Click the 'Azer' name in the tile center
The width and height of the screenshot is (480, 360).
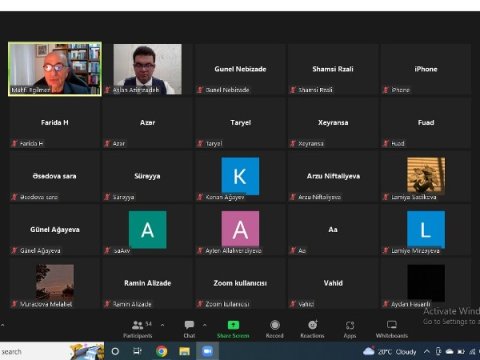pos(148,123)
